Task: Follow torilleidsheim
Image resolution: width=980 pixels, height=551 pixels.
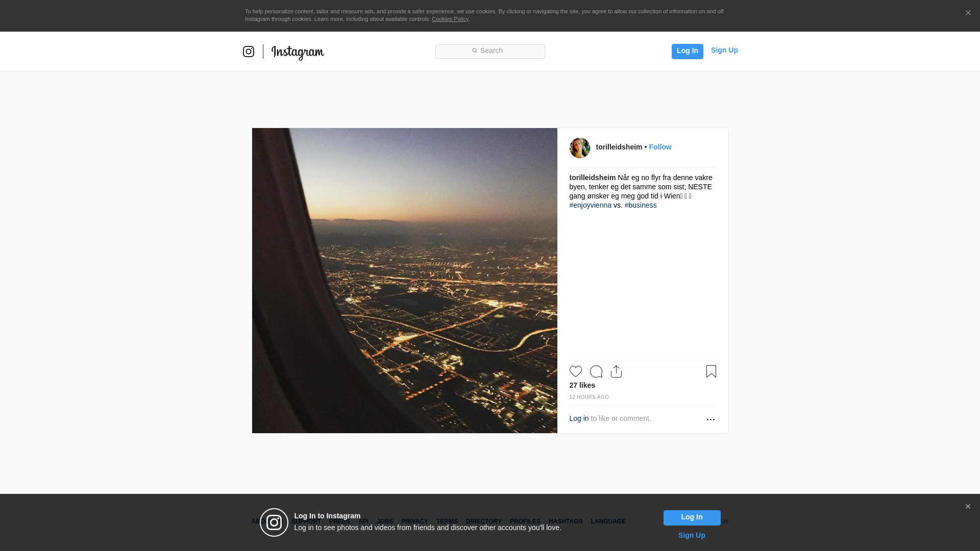Action: click(660, 147)
